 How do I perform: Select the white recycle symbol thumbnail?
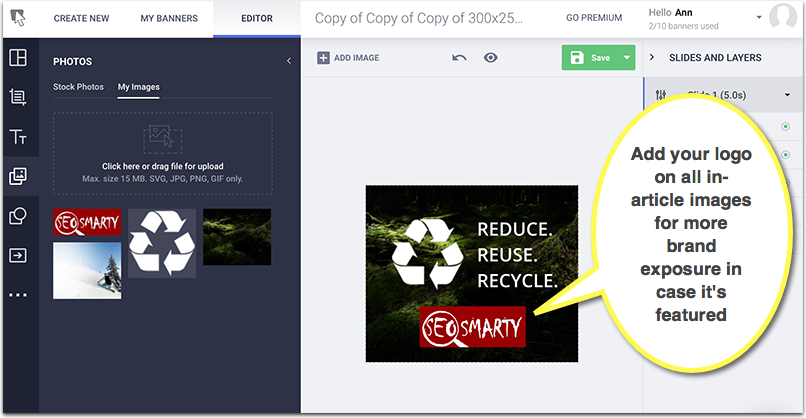(x=161, y=242)
